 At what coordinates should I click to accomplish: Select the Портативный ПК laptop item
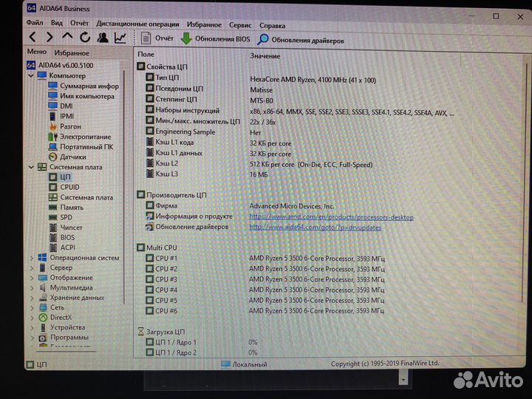pos(81,146)
